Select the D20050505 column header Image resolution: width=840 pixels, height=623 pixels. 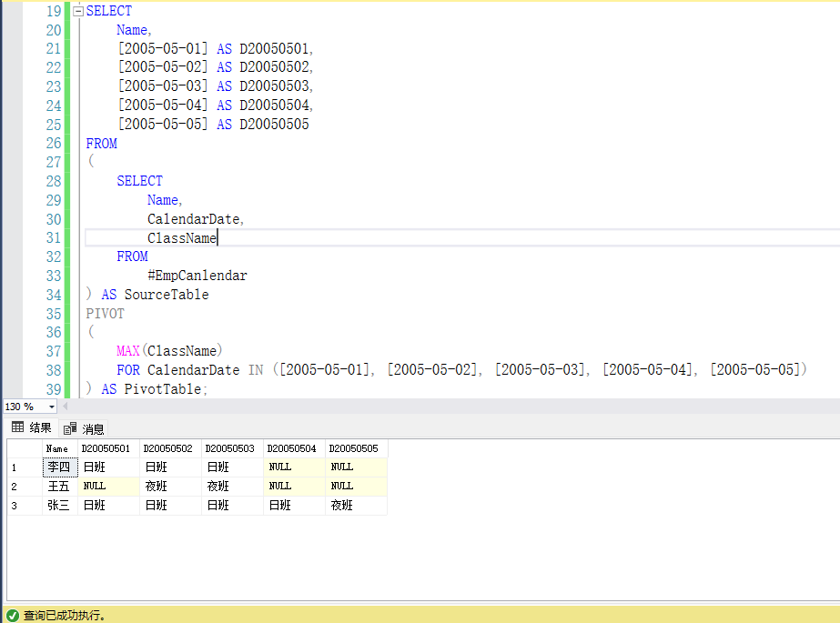356,448
